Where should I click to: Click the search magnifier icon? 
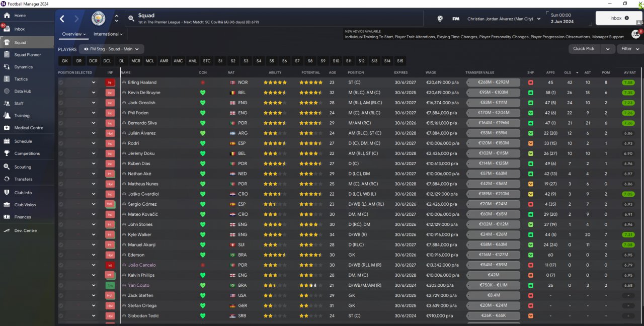[131, 19]
